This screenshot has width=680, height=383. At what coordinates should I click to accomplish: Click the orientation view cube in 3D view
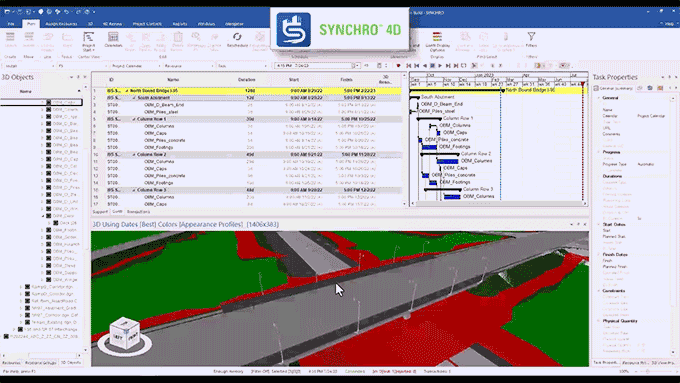[x=125, y=333]
